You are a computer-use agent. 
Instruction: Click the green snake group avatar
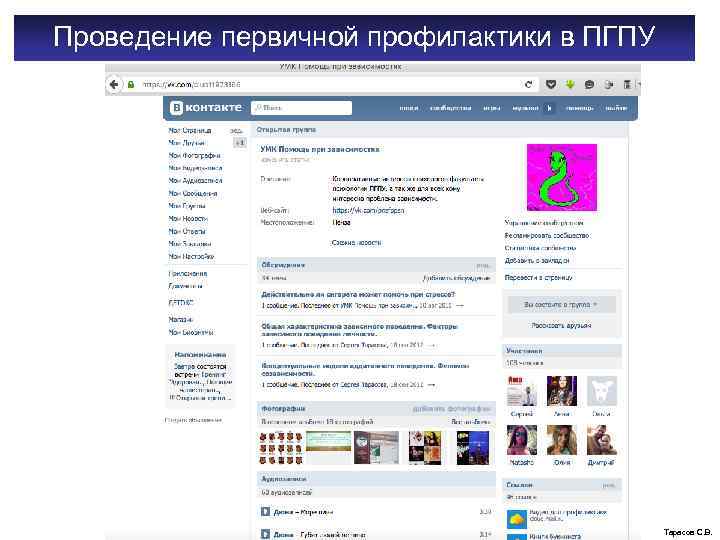coord(562,177)
